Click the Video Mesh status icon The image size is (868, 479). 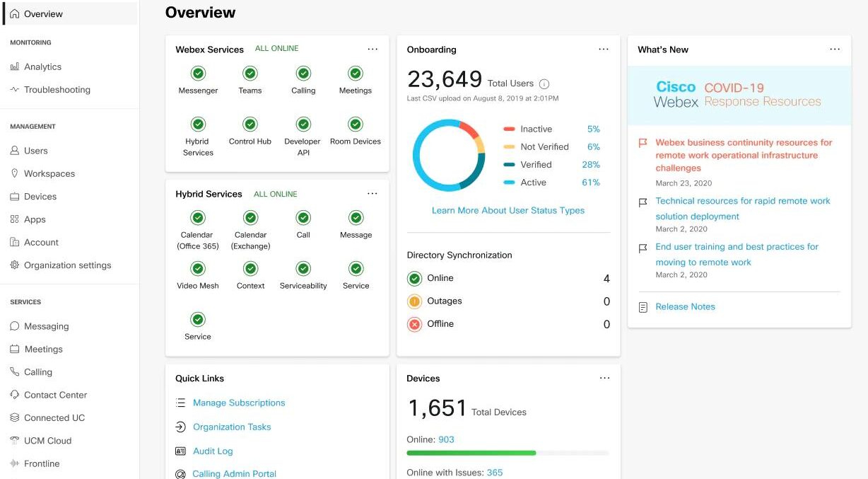[x=198, y=269]
